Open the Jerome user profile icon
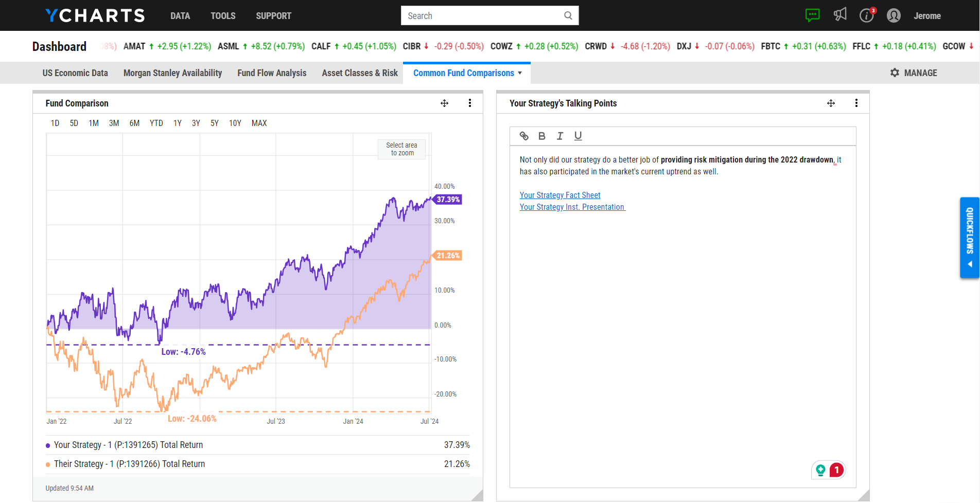Viewport: 980px width, 503px height. (x=894, y=15)
